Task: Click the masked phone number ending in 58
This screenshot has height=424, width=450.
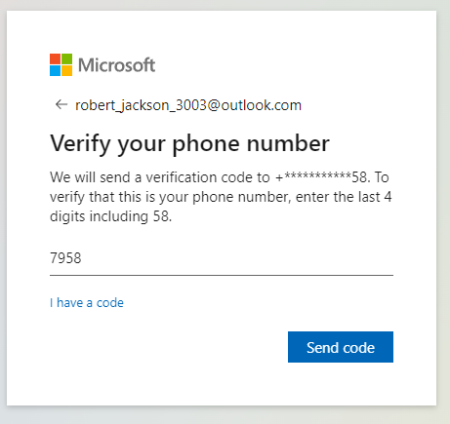Action: click(x=322, y=177)
